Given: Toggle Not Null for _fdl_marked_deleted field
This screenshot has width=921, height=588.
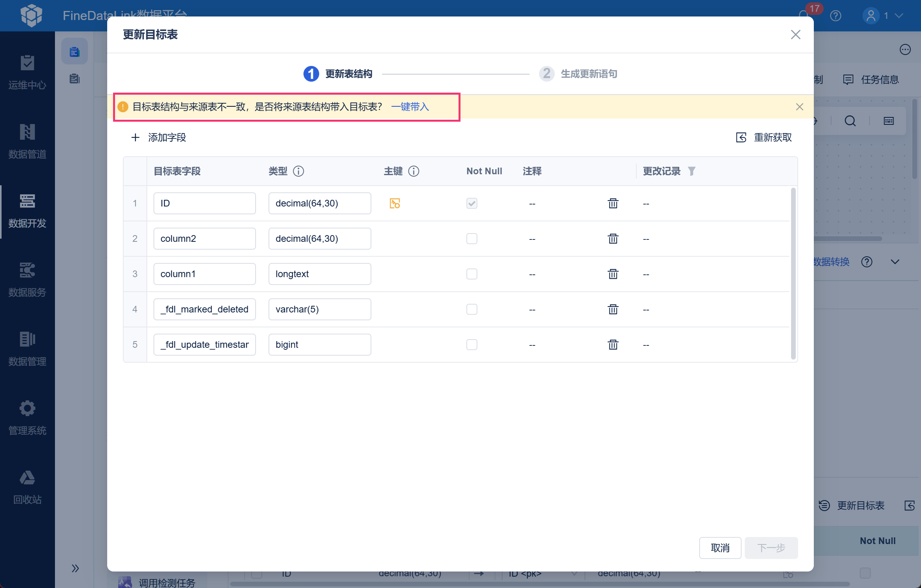Looking at the screenshot, I should (x=472, y=309).
